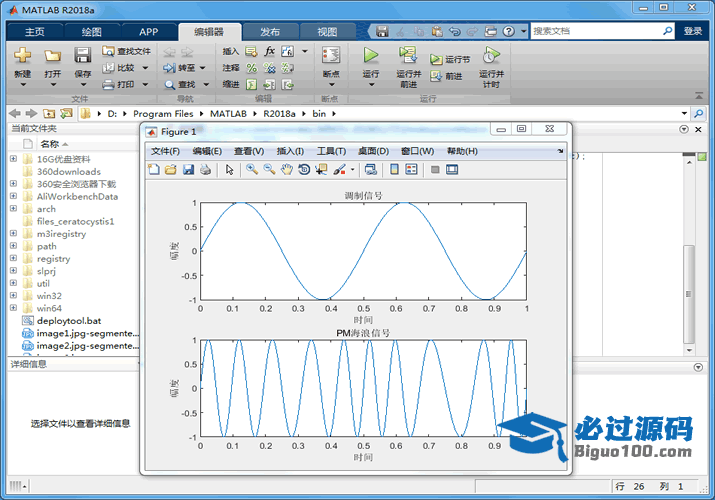Click the editor vertical scrollbar thumb
The width and height of the screenshot is (715, 500).
(689, 294)
